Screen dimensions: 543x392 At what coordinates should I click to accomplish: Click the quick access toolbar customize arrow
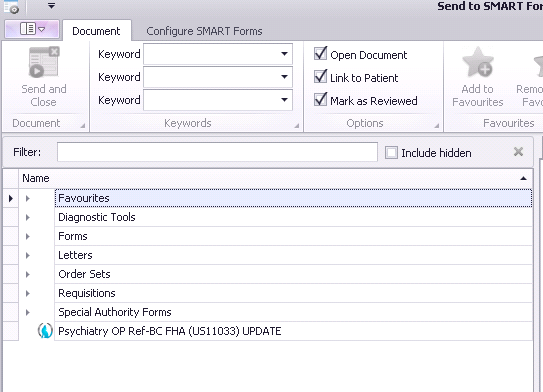51,6
